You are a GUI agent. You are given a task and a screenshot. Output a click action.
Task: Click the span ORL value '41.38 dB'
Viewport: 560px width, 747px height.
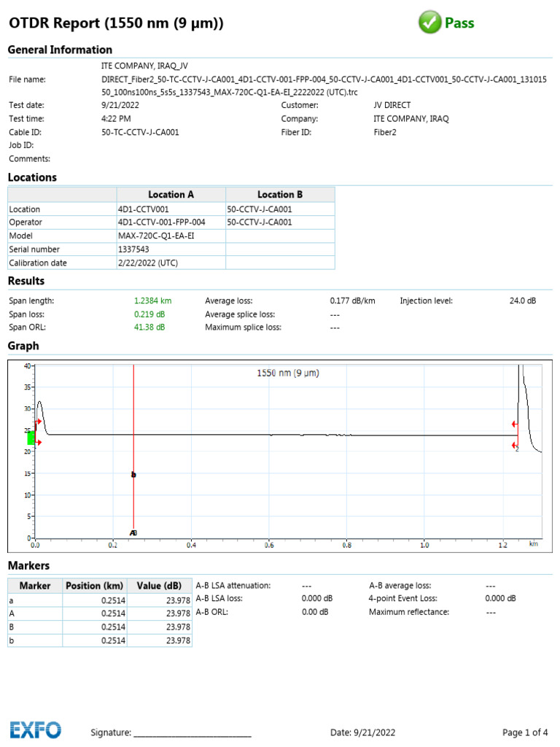coord(149,327)
